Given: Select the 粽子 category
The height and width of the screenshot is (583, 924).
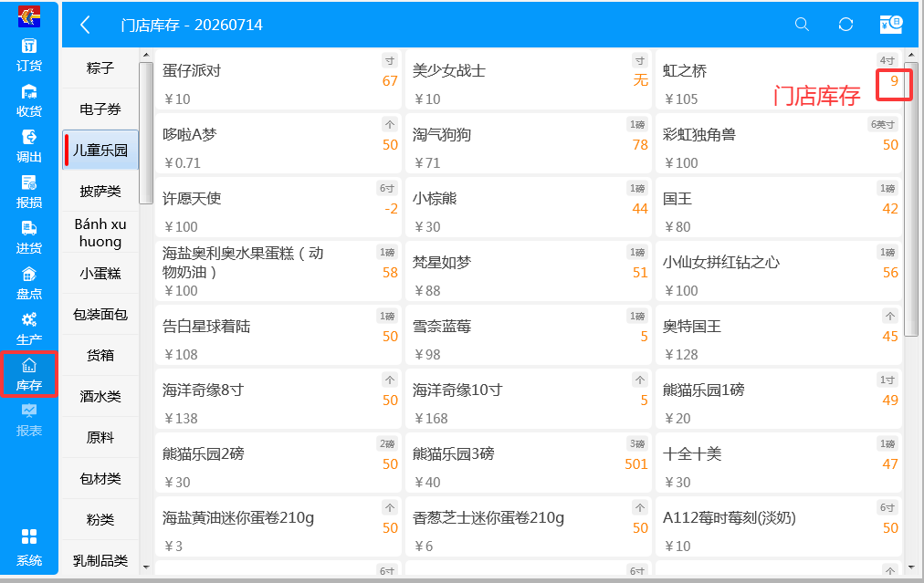Looking at the screenshot, I should (100, 68).
